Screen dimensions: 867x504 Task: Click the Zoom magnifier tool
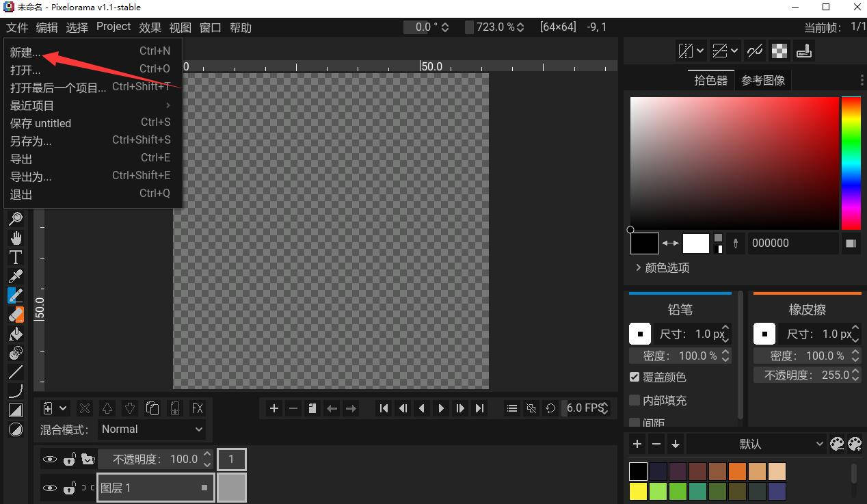pyautogui.click(x=15, y=219)
